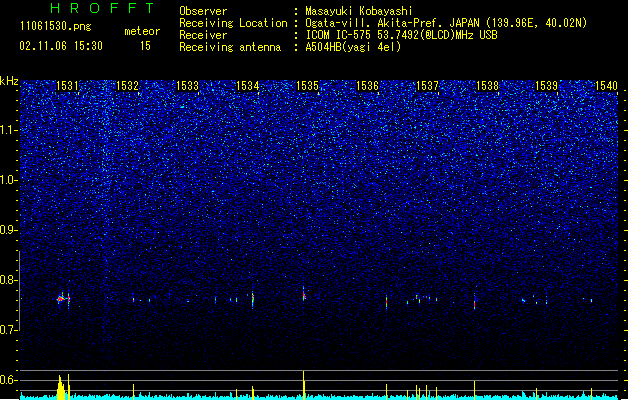Screen dimensions: 629x400
Task: Click the 0.8 frequency axis label
Action: [9, 280]
